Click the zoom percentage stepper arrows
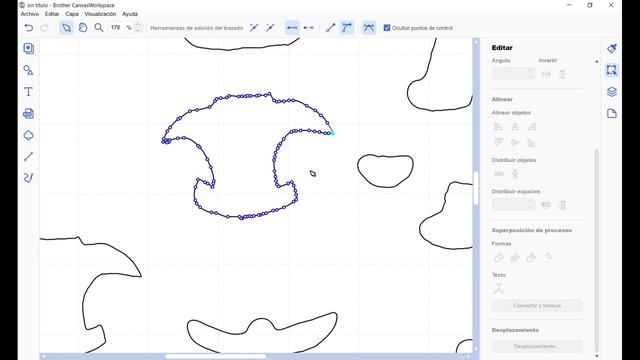The width and height of the screenshot is (640, 360). 138,28
